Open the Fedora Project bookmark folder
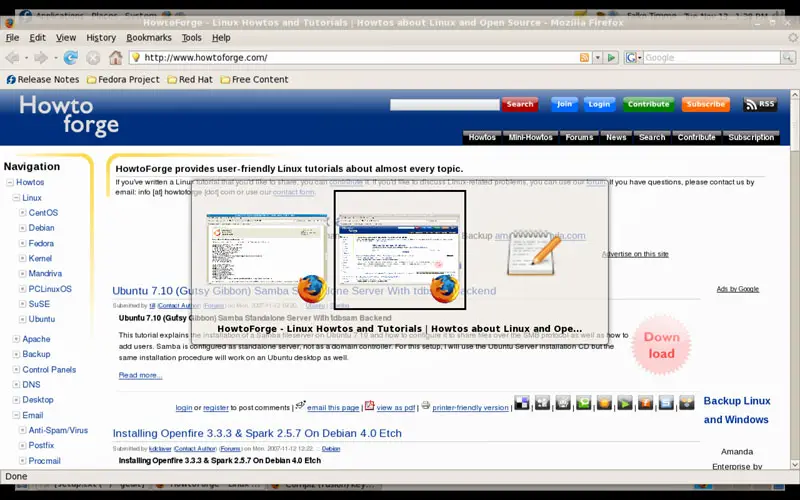 point(123,80)
